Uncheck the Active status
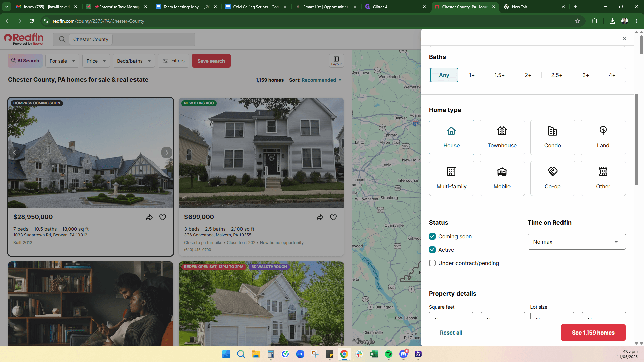The image size is (644, 362). (432, 250)
